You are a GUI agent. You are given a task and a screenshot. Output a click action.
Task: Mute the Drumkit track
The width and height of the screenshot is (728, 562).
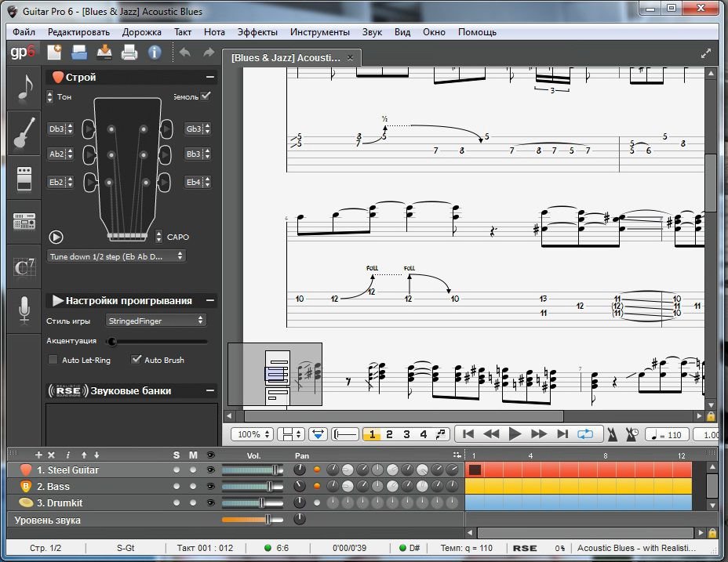tap(193, 502)
